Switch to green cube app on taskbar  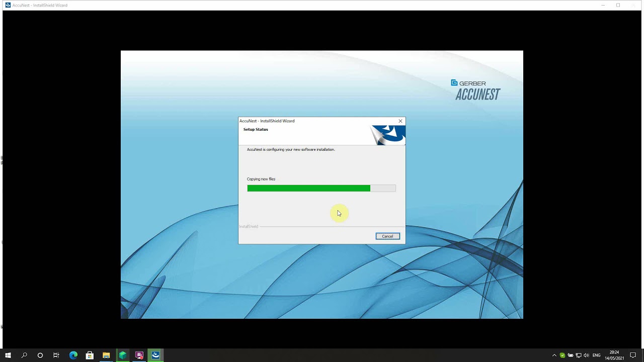point(123,355)
